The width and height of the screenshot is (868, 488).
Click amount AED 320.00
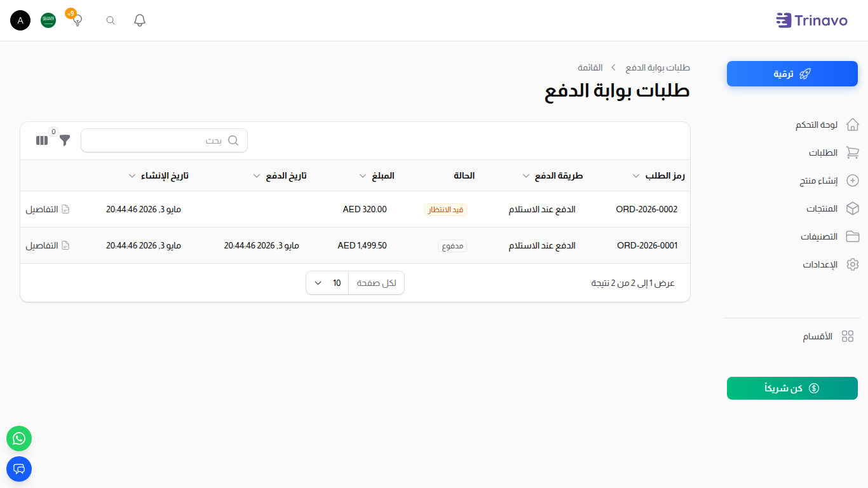point(365,209)
